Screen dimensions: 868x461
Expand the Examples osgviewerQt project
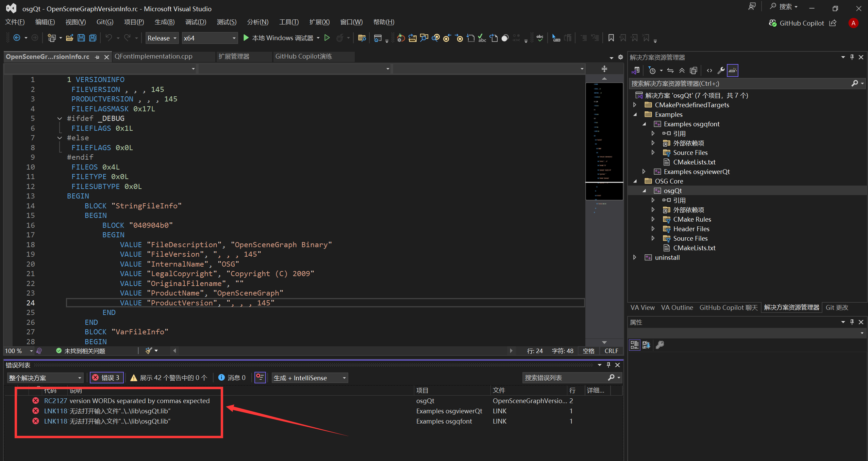[x=644, y=172]
